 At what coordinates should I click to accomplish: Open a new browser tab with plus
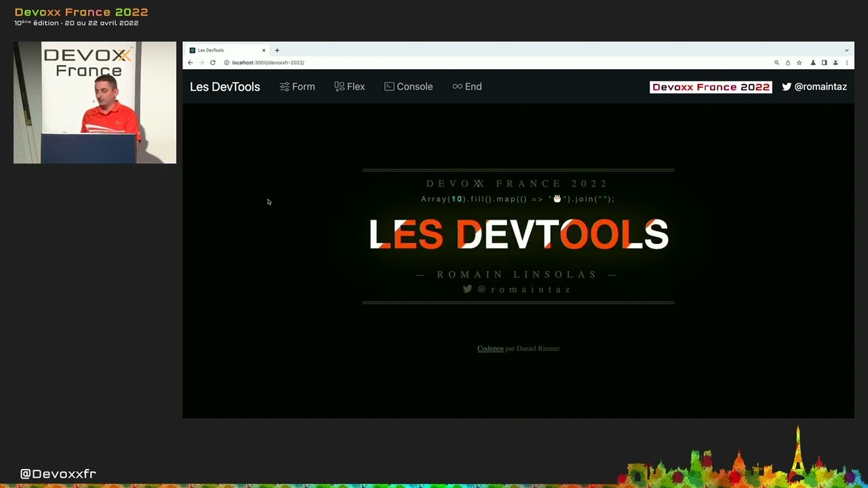(277, 50)
